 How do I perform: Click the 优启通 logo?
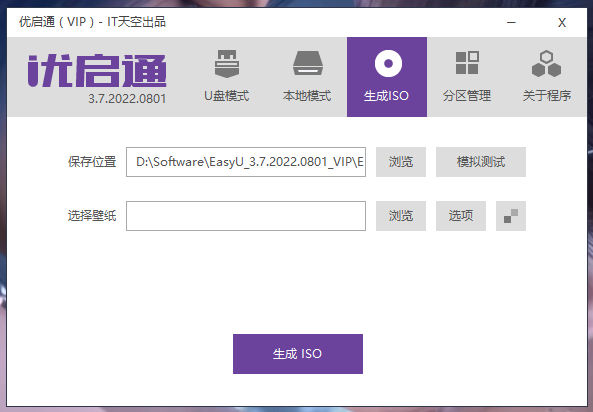pyautogui.click(x=97, y=71)
